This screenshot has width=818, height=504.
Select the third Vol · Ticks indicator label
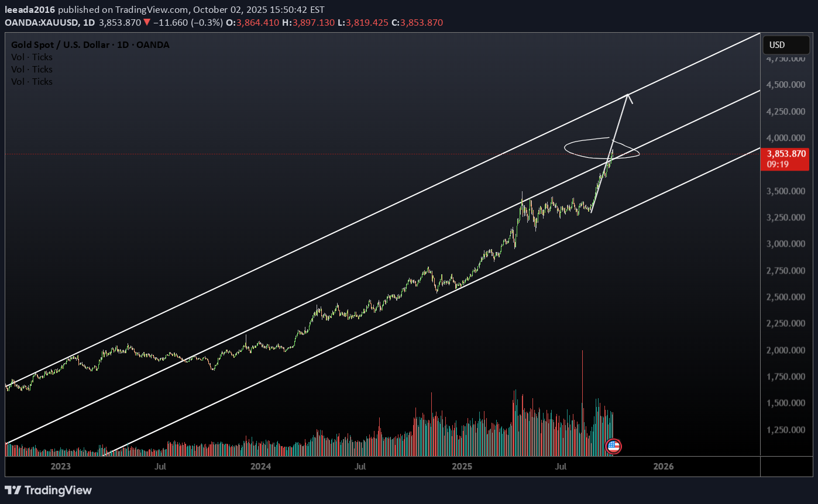(x=32, y=82)
